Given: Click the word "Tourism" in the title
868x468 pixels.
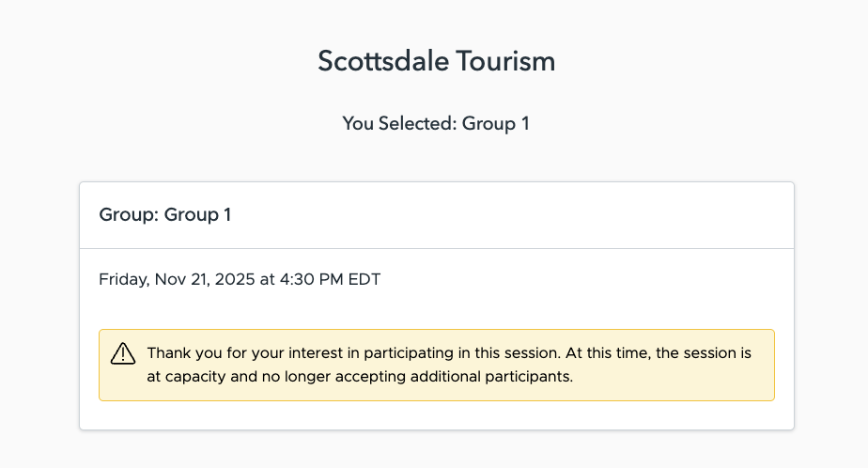Looking at the screenshot, I should click(505, 61).
